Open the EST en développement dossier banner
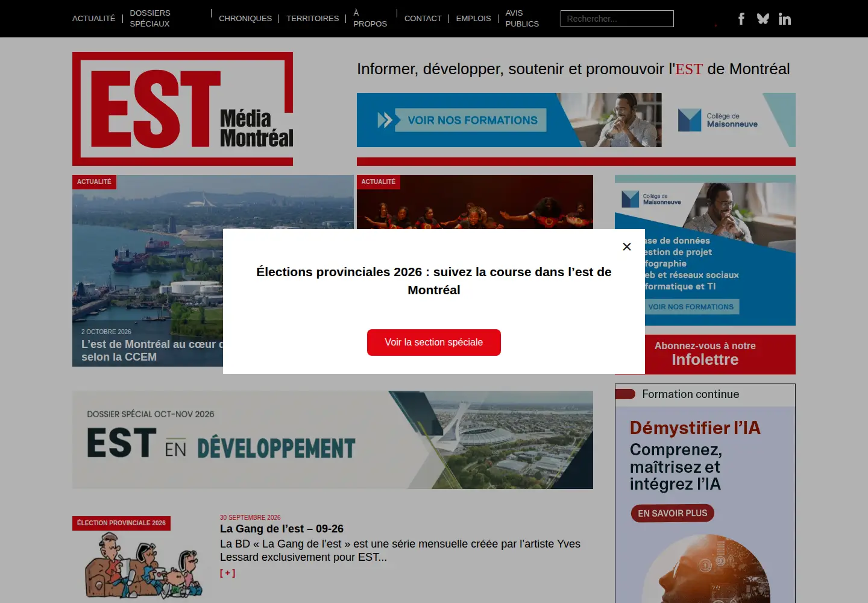Image resolution: width=868 pixels, height=603 pixels. pos(333,440)
